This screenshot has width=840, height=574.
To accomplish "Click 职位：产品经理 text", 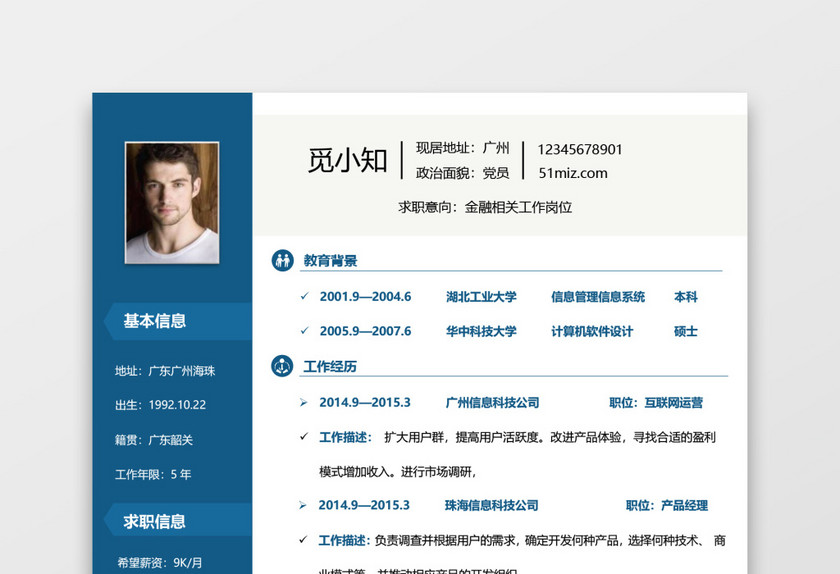I will pos(667,505).
